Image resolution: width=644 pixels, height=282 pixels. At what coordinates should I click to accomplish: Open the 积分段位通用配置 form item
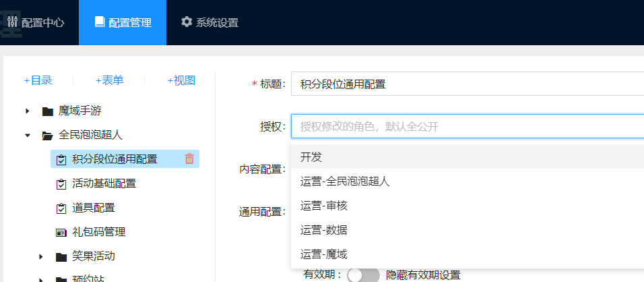tap(115, 159)
